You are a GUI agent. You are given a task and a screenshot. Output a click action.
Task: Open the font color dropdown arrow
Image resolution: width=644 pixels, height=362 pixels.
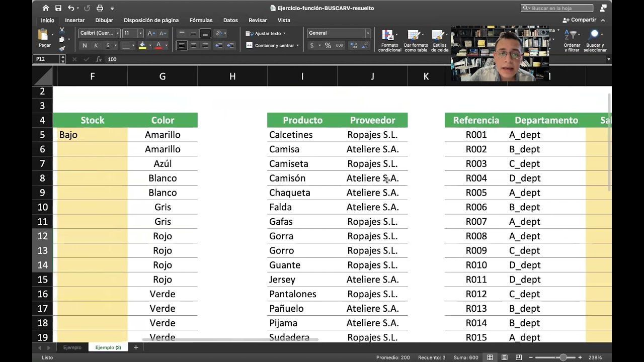click(166, 46)
